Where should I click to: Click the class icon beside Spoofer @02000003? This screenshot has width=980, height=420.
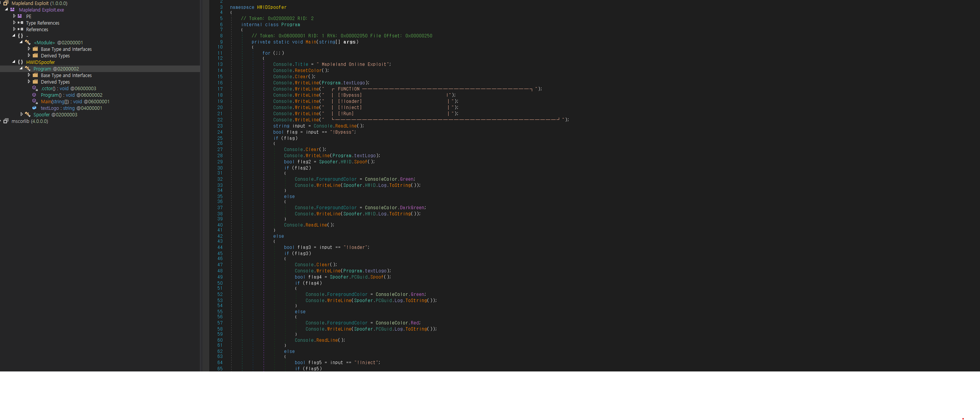tap(28, 114)
